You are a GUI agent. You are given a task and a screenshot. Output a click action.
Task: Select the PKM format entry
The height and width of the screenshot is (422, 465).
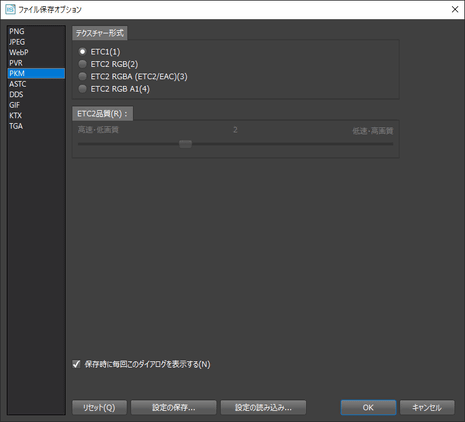[36, 73]
